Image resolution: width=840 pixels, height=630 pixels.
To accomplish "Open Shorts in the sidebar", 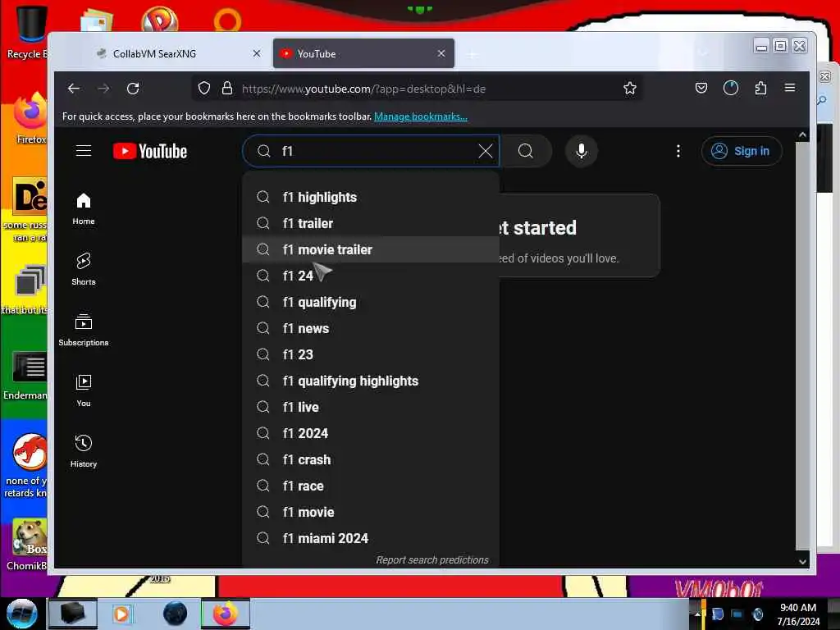I will (84, 269).
